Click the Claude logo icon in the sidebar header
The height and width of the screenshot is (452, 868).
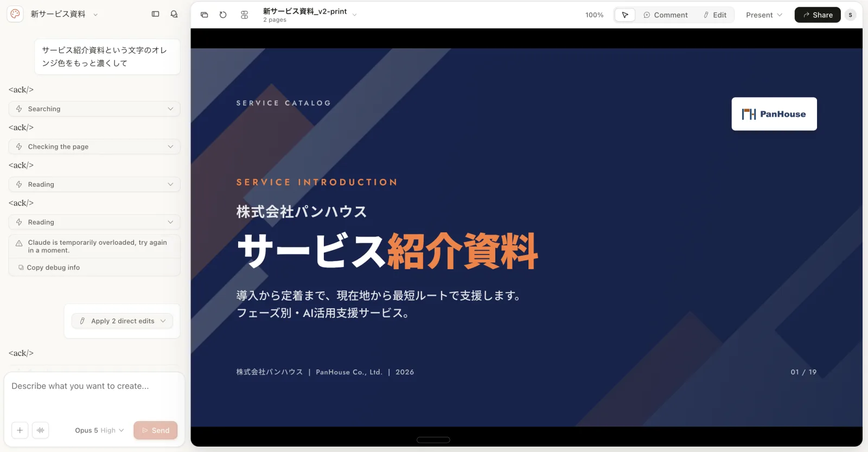coord(15,14)
